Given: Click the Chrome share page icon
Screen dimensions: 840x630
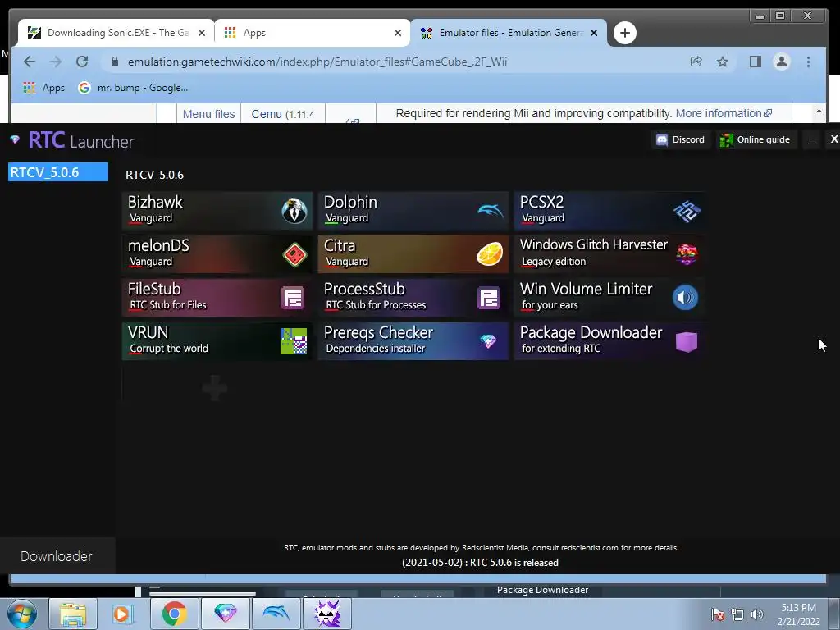Looking at the screenshot, I should 696,62.
